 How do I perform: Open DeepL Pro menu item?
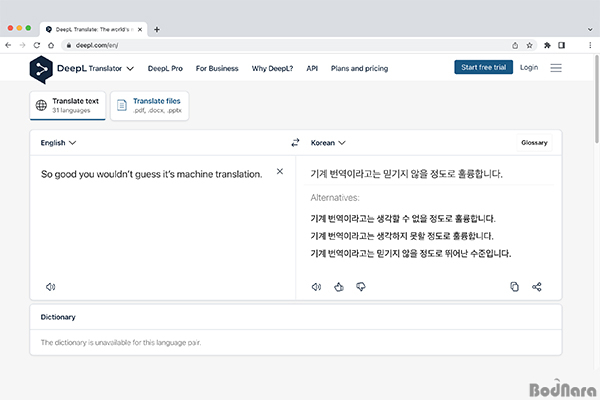pyautogui.click(x=165, y=69)
